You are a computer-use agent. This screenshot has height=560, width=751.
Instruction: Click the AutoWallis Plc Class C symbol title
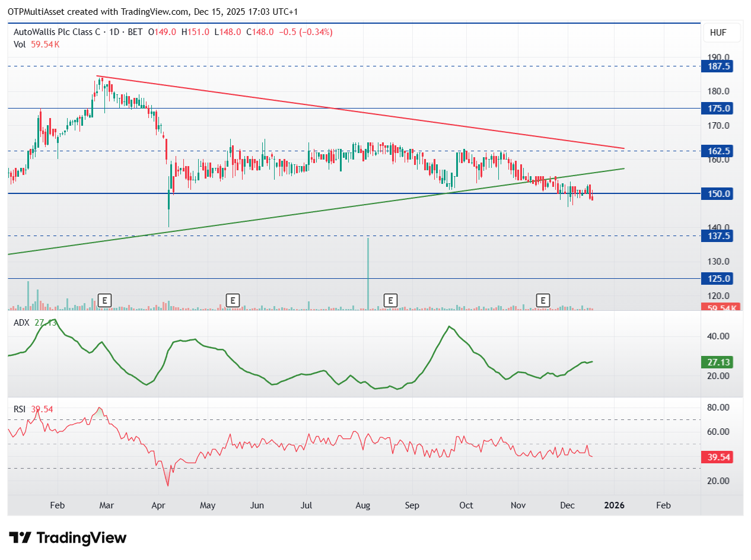[56, 32]
